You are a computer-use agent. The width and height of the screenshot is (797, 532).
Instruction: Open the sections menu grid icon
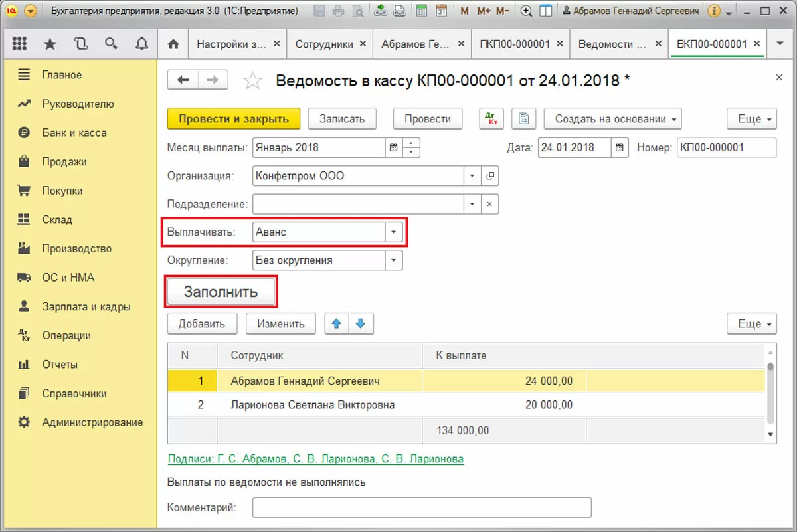coord(19,44)
